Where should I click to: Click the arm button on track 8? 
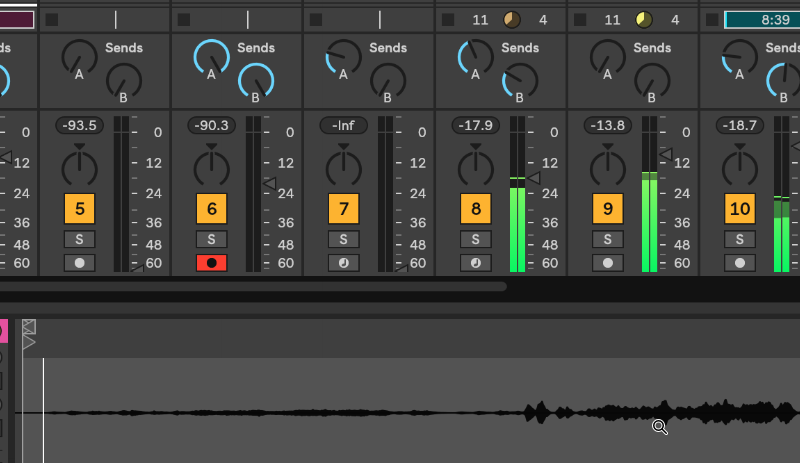coord(475,263)
